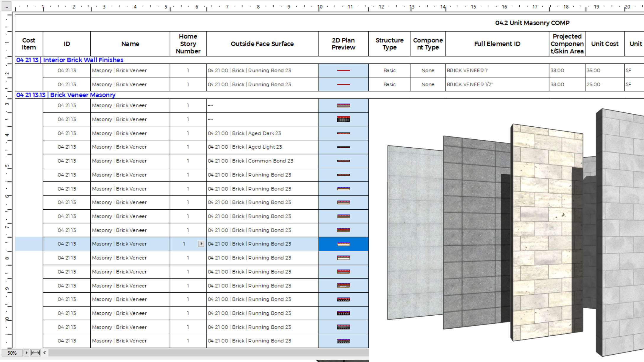This screenshot has width=644, height=362.
Task: Click the 04.2 Unit Masonry COMP title
Action: tap(532, 23)
